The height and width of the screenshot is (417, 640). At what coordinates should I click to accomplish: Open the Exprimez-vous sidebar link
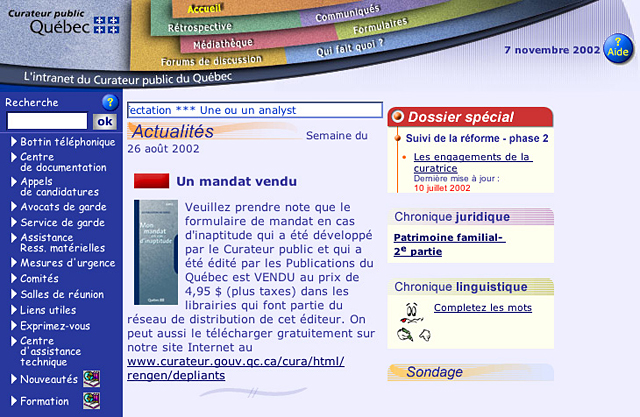coord(55,326)
